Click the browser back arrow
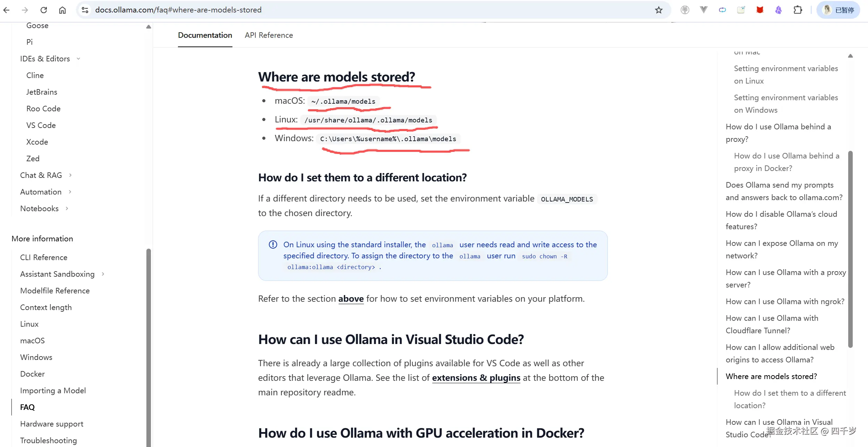Viewport: 868px width, 447px height. click(x=6, y=10)
